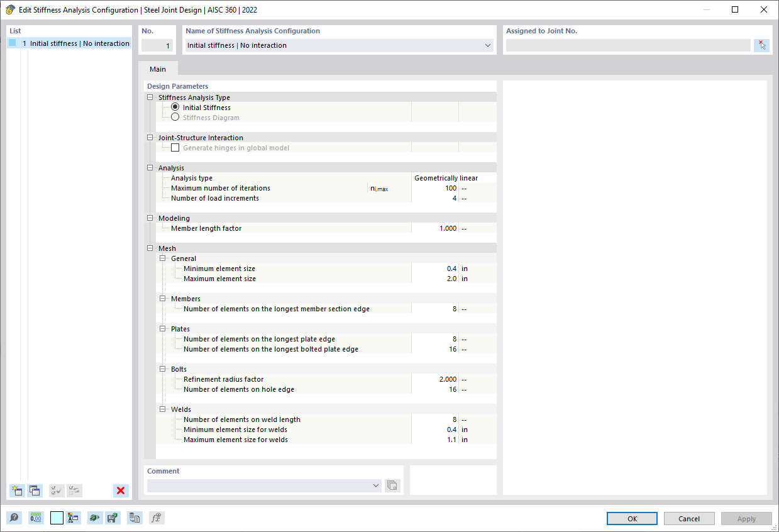Switch to the Main tab

point(158,69)
